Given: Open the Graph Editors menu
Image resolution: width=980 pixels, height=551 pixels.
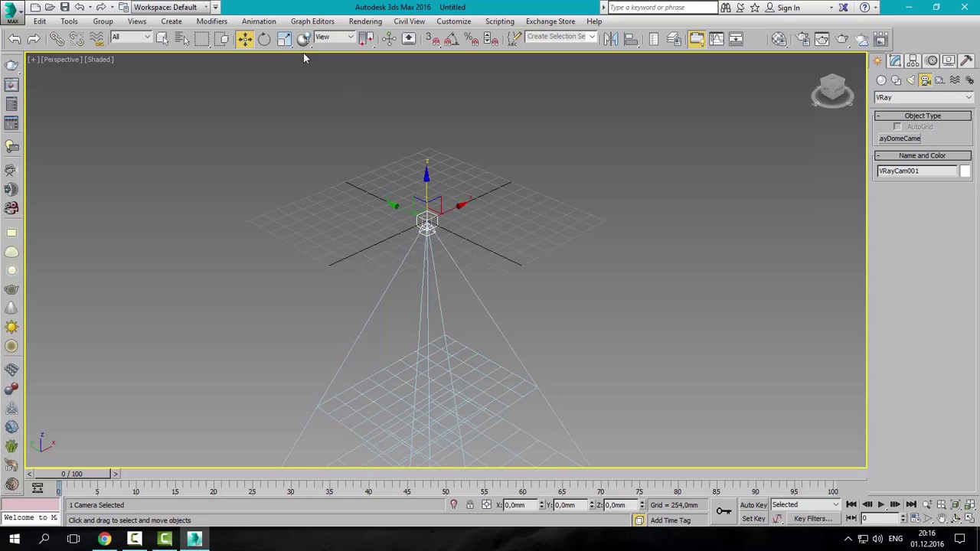Looking at the screenshot, I should coord(312,21).
